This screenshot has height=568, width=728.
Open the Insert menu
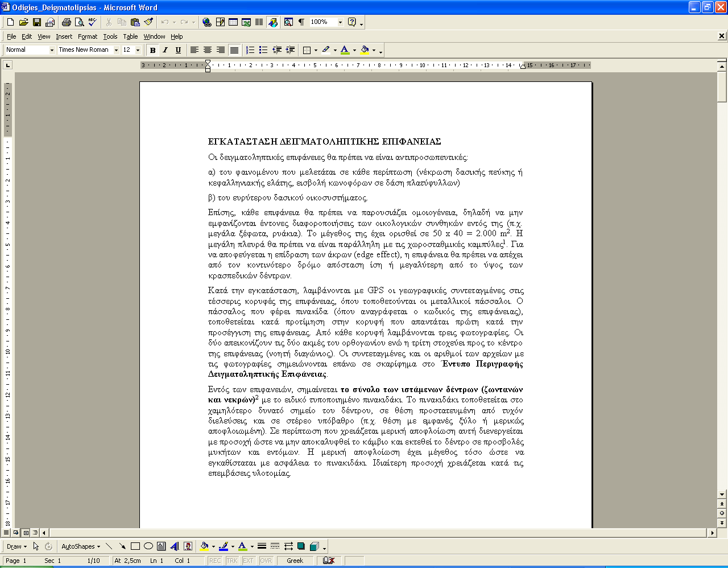(64, 36)
